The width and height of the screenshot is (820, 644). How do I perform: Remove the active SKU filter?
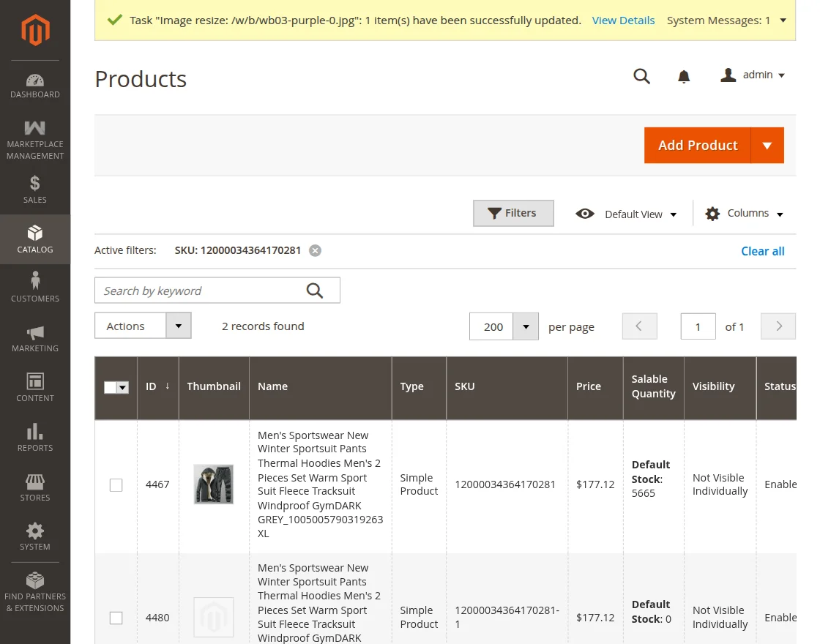point(315,250)
